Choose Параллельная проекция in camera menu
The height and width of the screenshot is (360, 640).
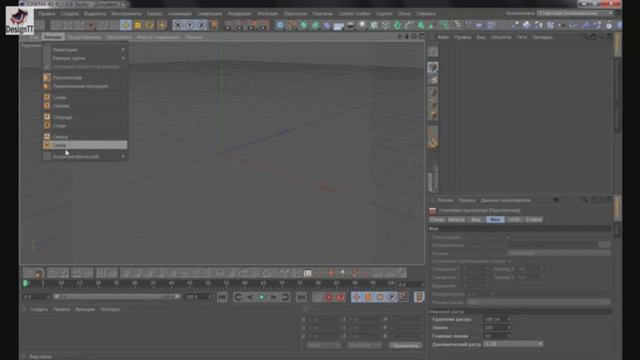point(85,86)
